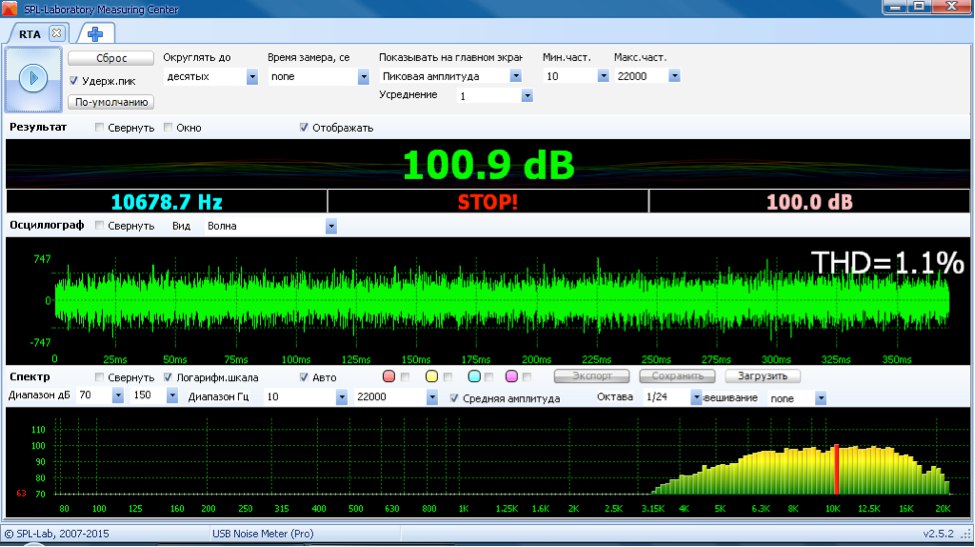Disable the Логарифм.шкала checkbox

coord(168,378)
